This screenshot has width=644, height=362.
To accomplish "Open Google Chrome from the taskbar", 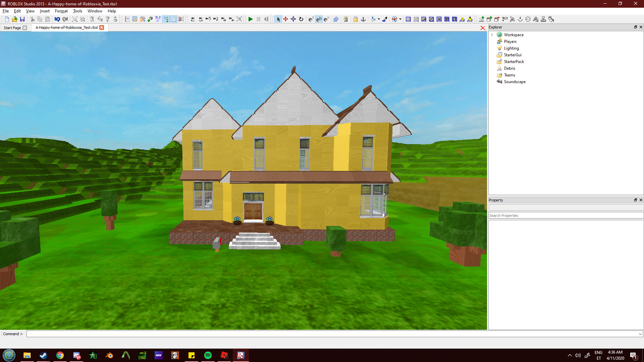I will pos(60,355).
